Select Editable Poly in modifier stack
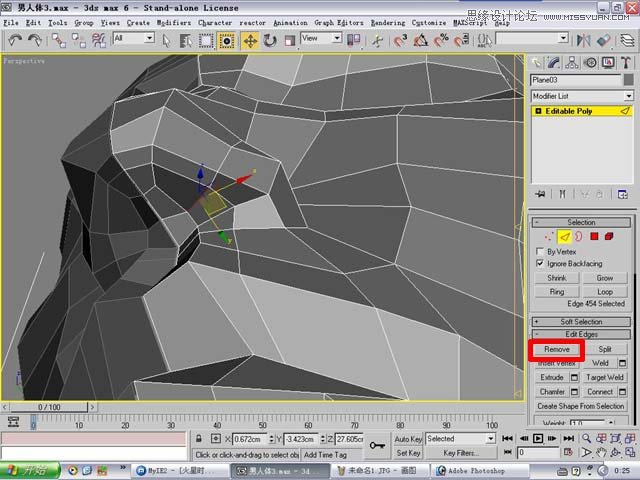The width and height of the screenshot is (640, 480). click(x=582, y=111)
